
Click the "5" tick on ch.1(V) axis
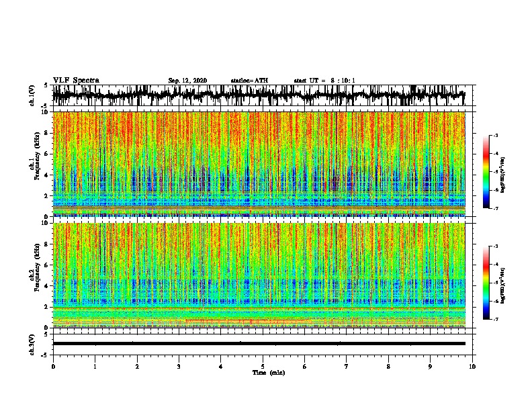(46, 85)
